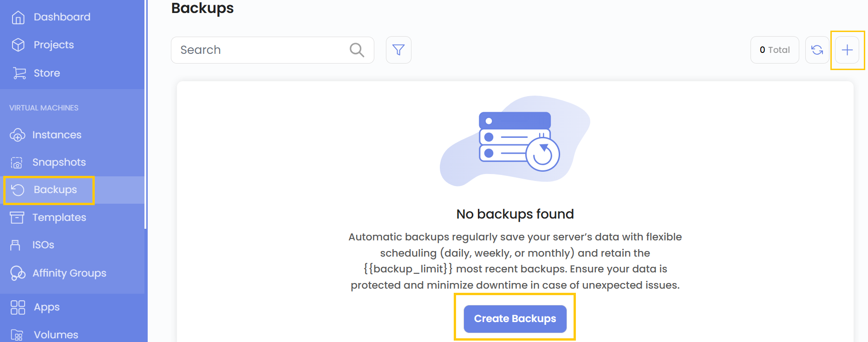Image resolution: width=868 pixels, height=342 pixels.
Task: Open Volumes via its sidebar icon
Action: (x=18, y=334)
